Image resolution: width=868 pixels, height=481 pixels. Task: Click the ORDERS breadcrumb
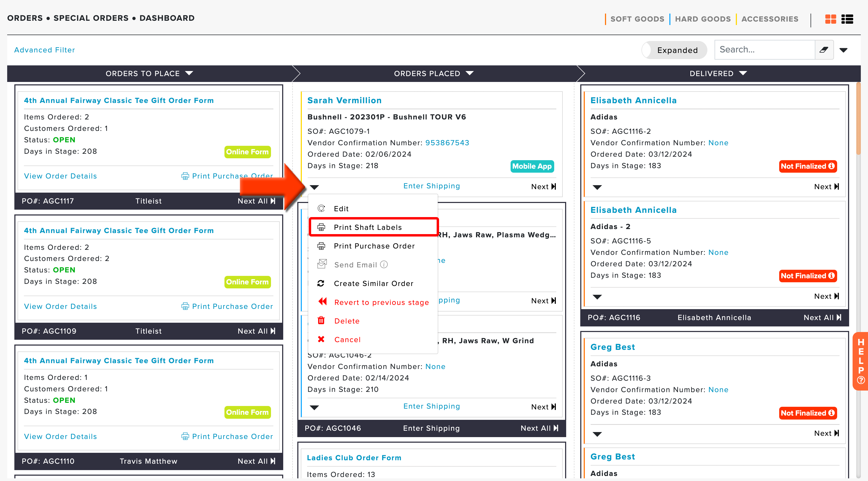pos(25,18)
